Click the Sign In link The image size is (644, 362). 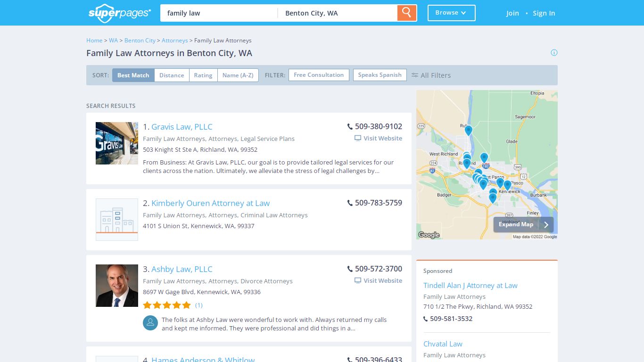point(544,13)
